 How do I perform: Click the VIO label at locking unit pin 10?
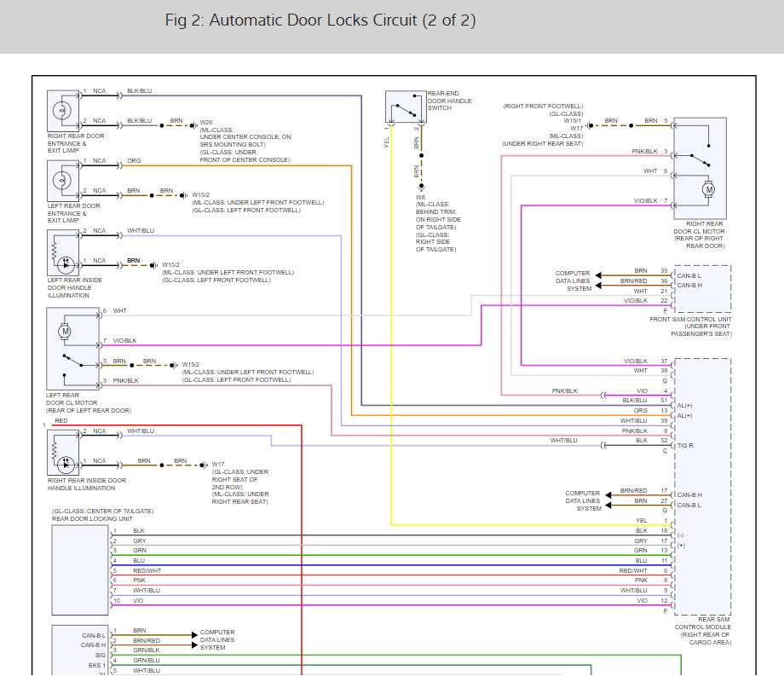138,600
